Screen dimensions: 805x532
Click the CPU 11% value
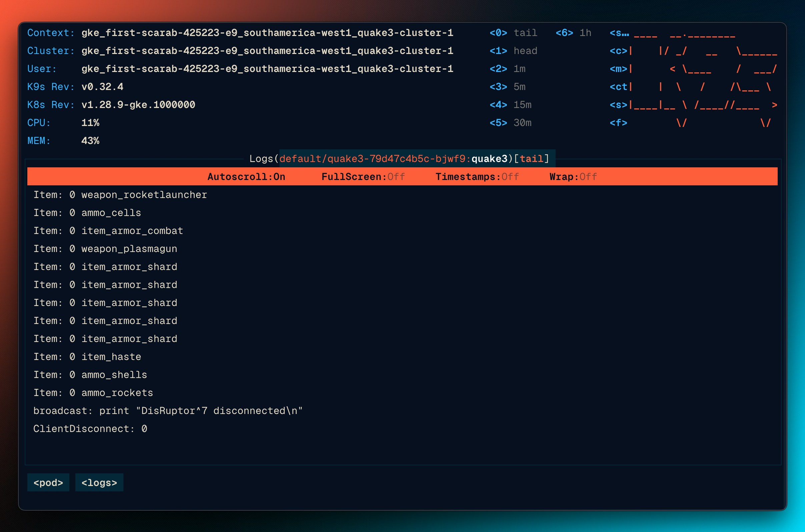90,123
